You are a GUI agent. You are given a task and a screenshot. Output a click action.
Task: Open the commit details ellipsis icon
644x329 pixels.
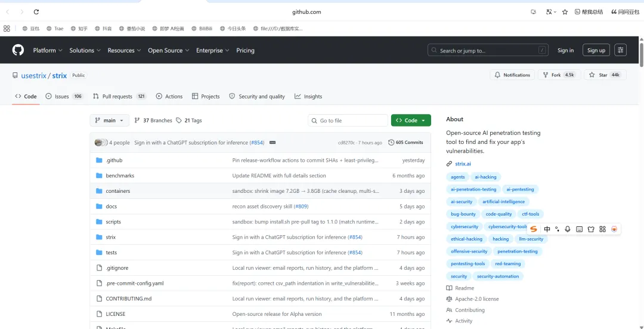pyautogui.click(x=273, y=142)
